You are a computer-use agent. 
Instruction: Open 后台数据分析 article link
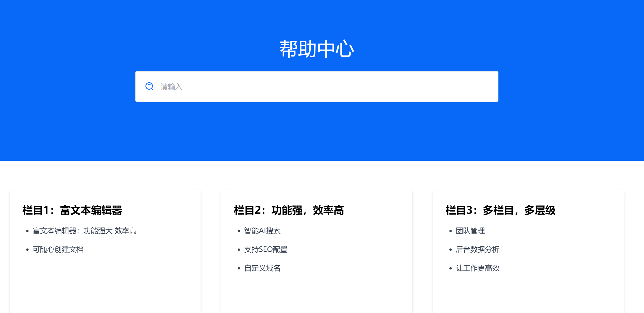pyautogui.click(x=477, y=249)
